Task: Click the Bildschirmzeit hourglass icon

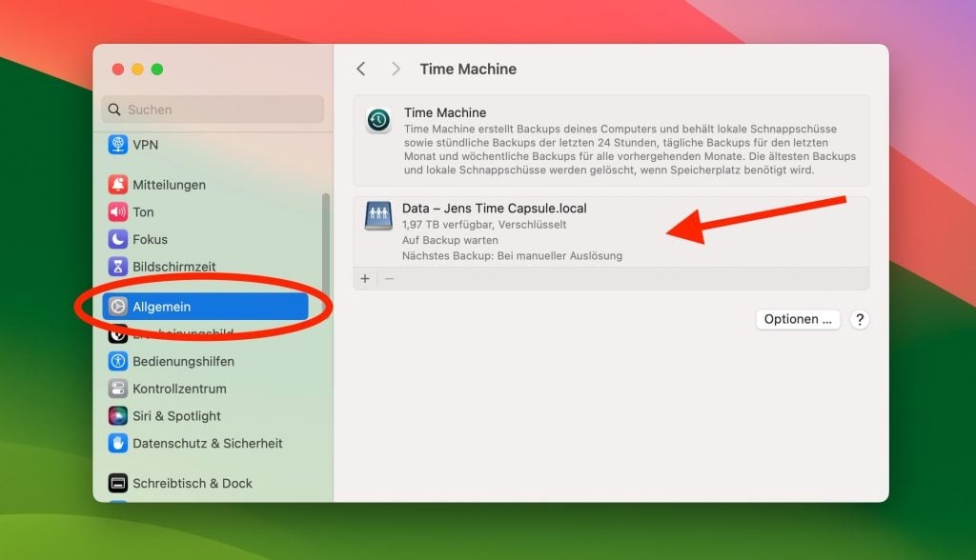Action: (117, 267)
